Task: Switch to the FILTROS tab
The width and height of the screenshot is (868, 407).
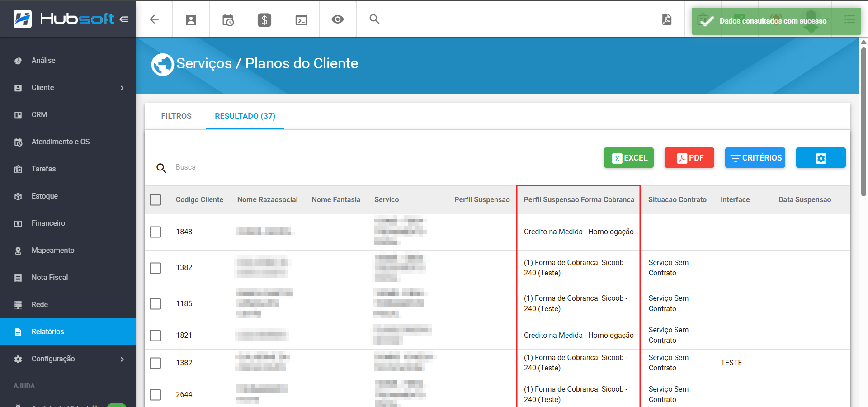Action: (x=176, y=116)
